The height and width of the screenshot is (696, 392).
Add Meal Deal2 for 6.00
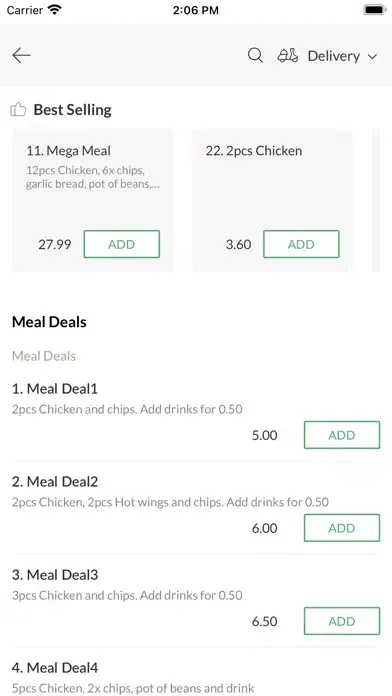click(342, 528)
